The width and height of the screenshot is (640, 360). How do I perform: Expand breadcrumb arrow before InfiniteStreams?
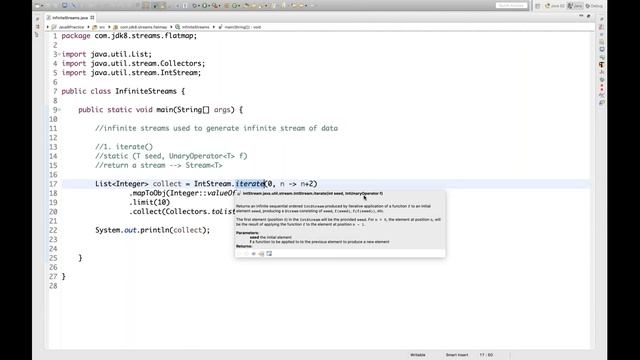[x=171, y=27]
